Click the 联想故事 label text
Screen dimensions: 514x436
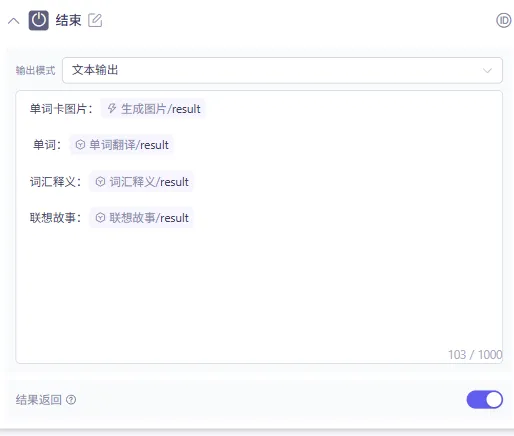[x=53, y=218]
